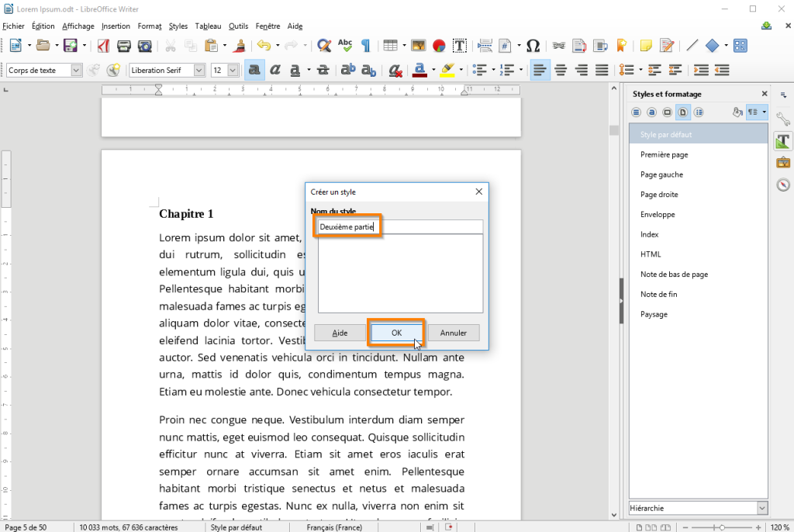Select Paragraph Styles icon in sidebar
The height and width of the screenshot is (532, 794).
coord(636,112)
